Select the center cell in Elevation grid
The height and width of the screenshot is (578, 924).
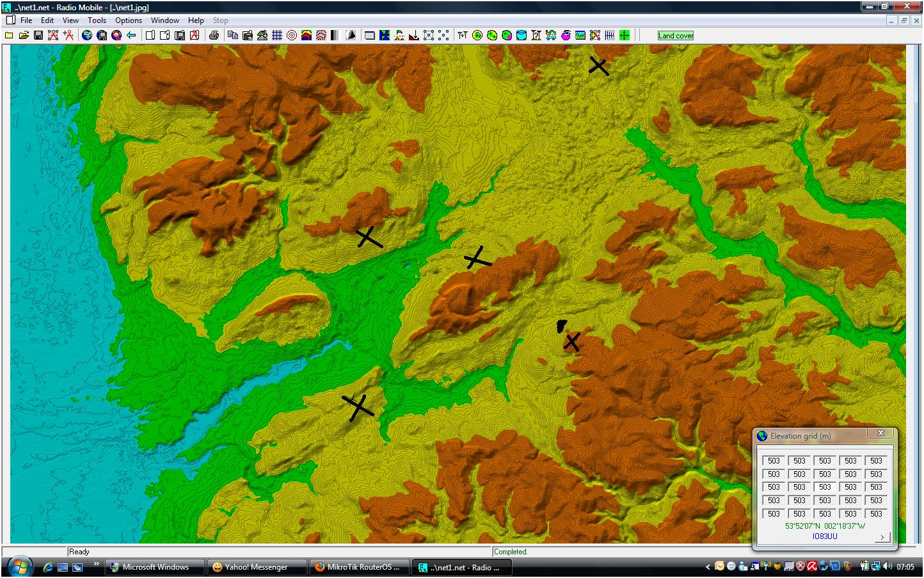[x=825, y=487]
